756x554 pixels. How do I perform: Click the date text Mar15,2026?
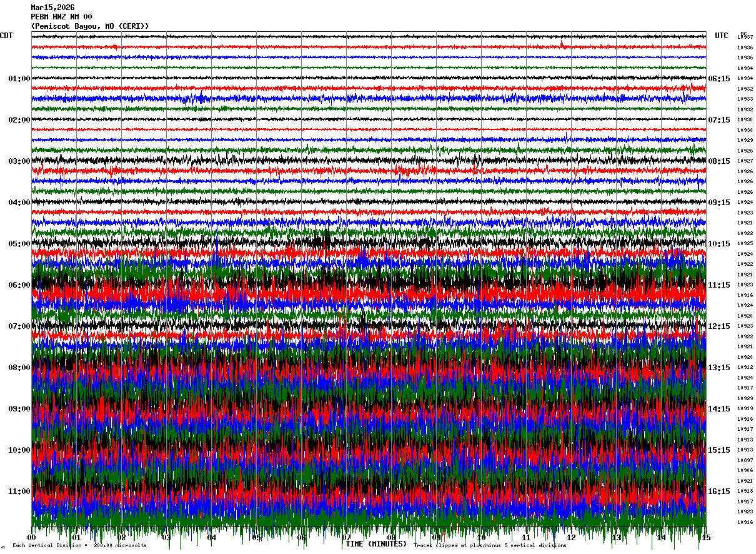coord(52,8)
